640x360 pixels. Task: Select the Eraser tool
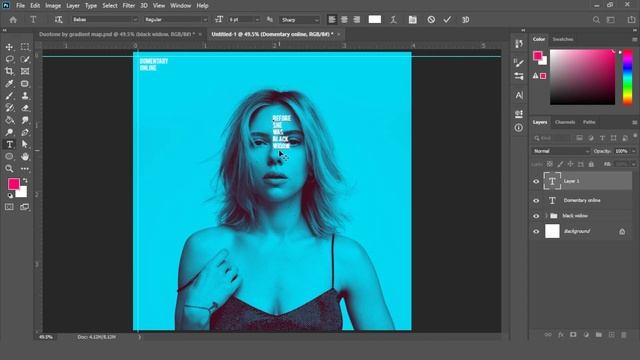click(x=25, y=108)
